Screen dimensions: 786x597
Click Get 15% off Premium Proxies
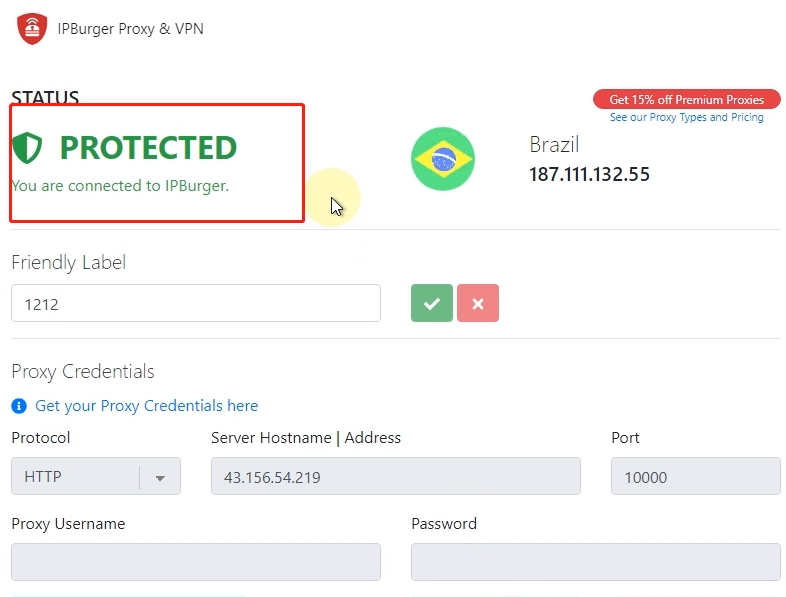pos(686,99)
